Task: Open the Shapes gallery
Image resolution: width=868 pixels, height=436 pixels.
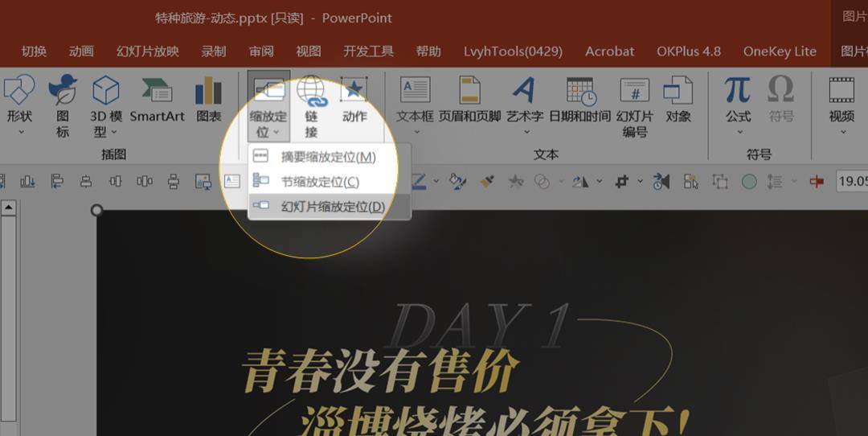Action: tap(18, 105)
